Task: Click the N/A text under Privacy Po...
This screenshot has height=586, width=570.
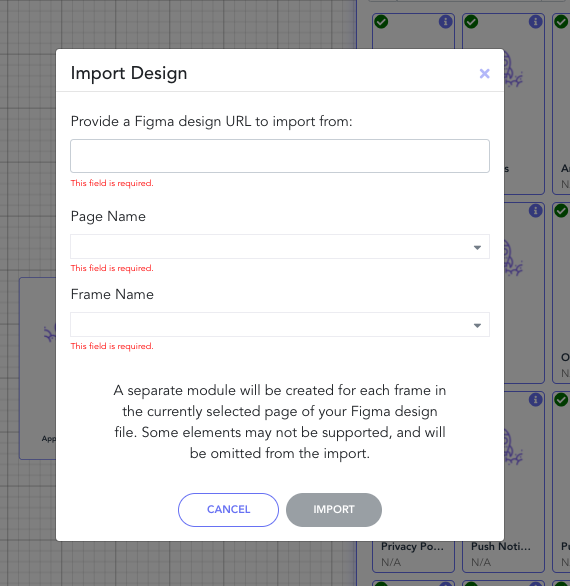Action: 391,562
